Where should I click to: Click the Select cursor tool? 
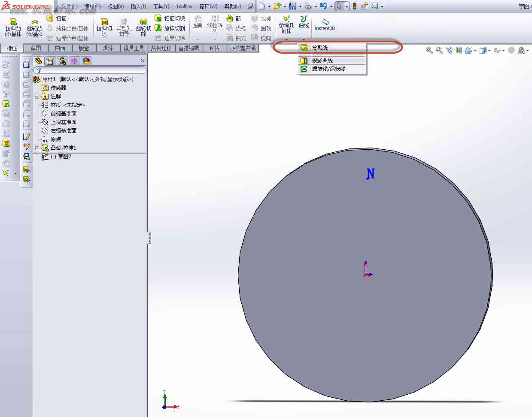339,6
